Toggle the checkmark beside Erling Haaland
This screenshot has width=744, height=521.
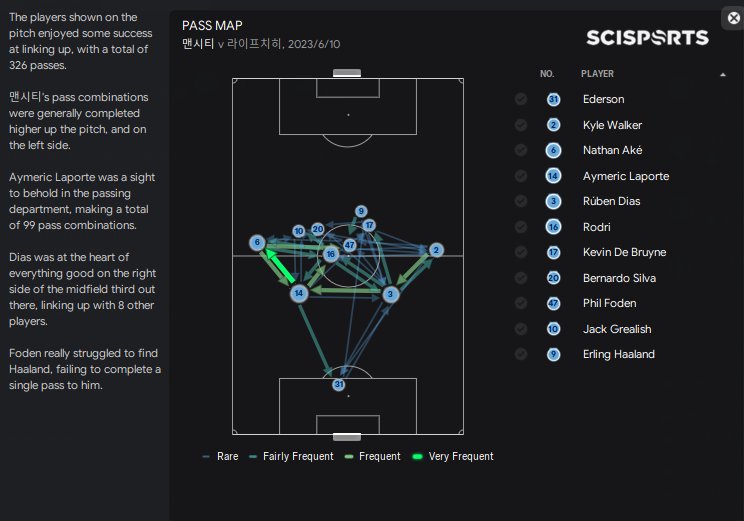pyautogui.click(x=521, y=354)
